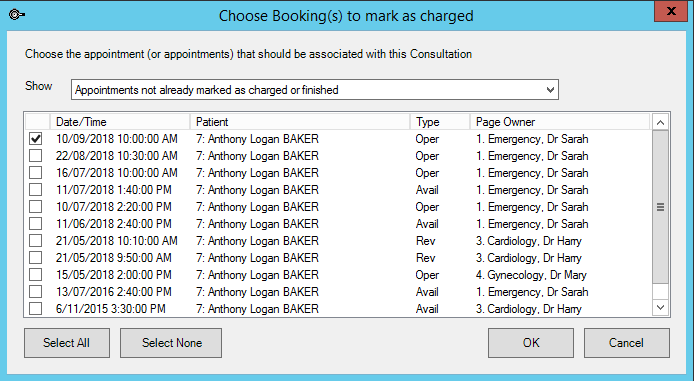Click the Oper type in the 10/09/2018 row
The height and width of the screenshot is (381, 694).
coord(427,139)
